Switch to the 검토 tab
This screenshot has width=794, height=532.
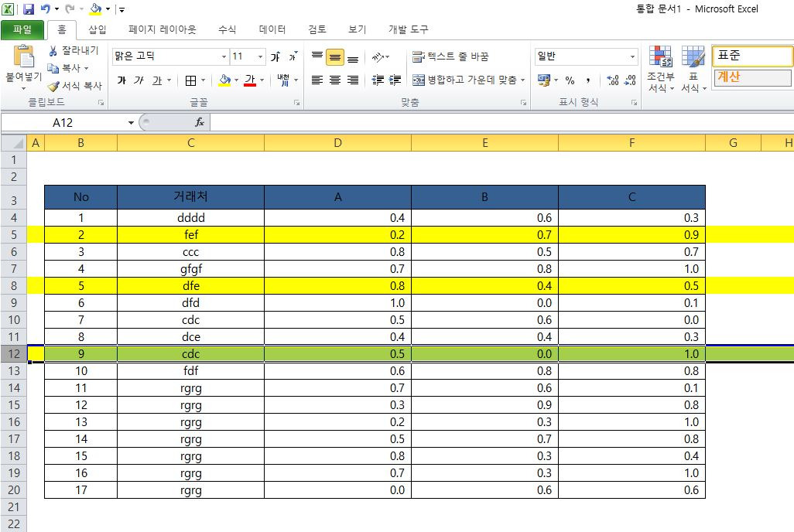[x=317, y=30]
